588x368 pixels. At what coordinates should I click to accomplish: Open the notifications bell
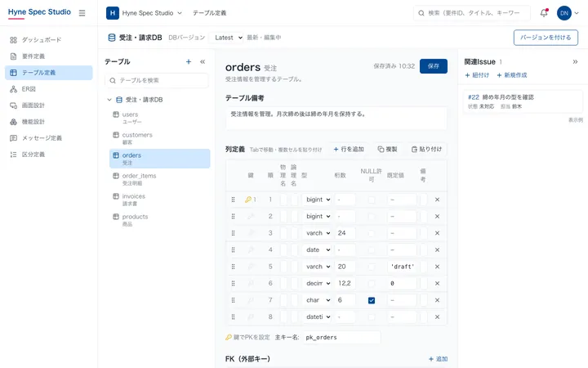pos(544,13)
